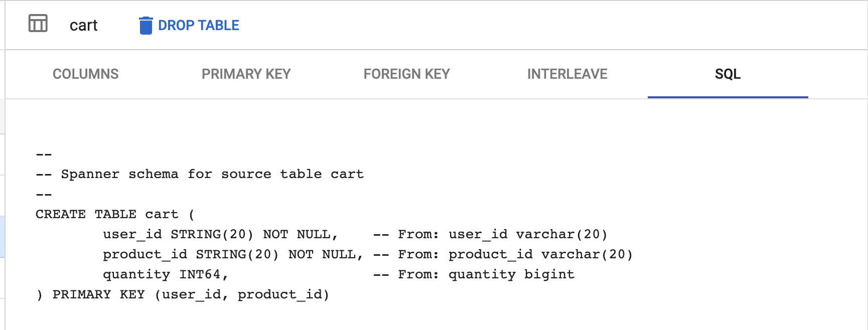
Task: Select the cart table name label
Action: pos(83,26)
